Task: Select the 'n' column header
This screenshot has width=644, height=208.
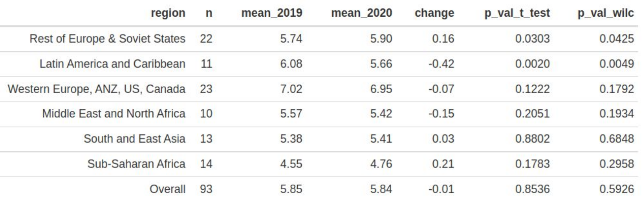Action: [x=209, y=13]
